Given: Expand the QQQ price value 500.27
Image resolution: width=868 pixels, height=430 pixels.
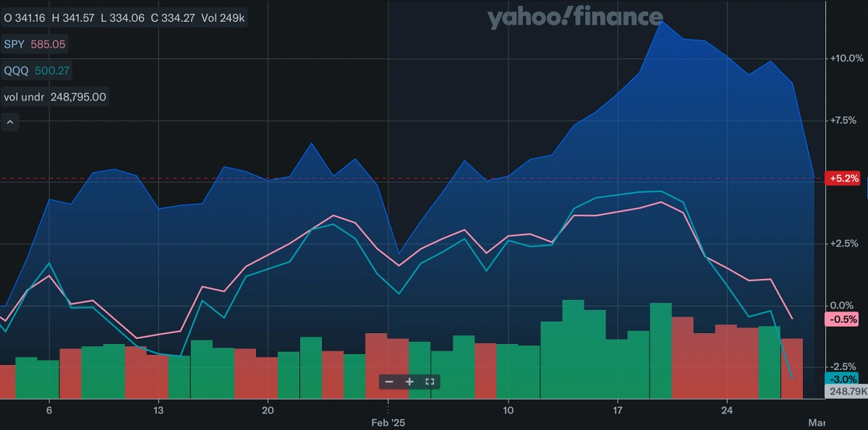Looking at the screenshot, I should (52, 70).
